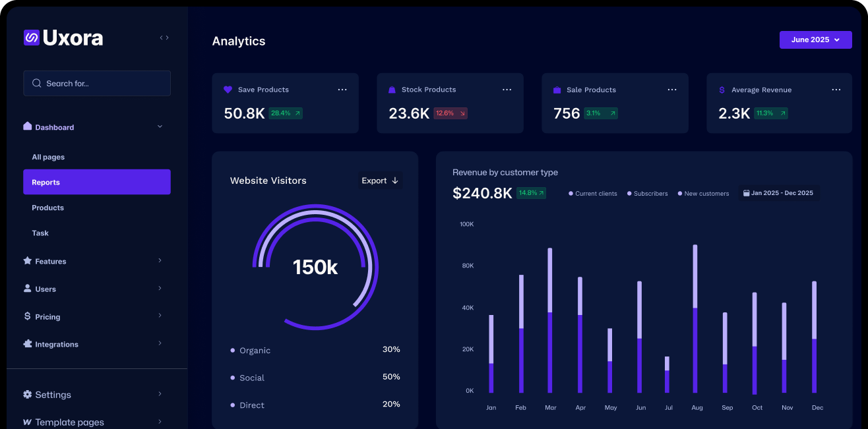Collapse the Dashboard menu section
Viewport: 868px width, 429px height.
tap(160, 127)
